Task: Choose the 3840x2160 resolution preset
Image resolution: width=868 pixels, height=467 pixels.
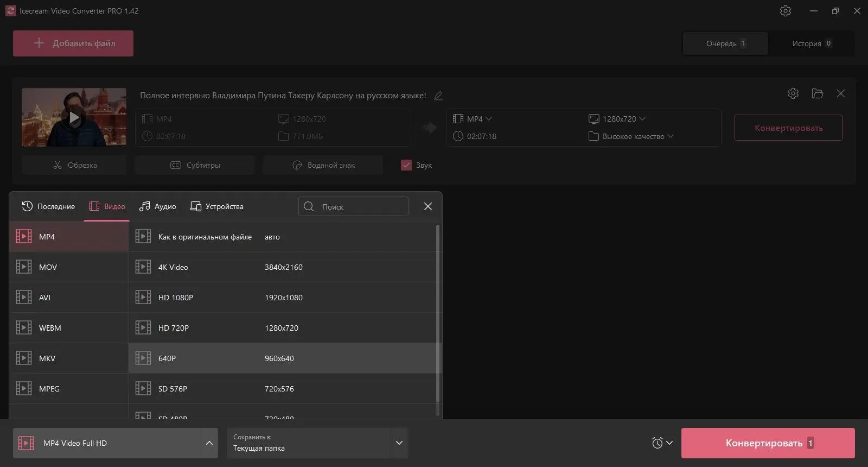Action: [284, 267]
